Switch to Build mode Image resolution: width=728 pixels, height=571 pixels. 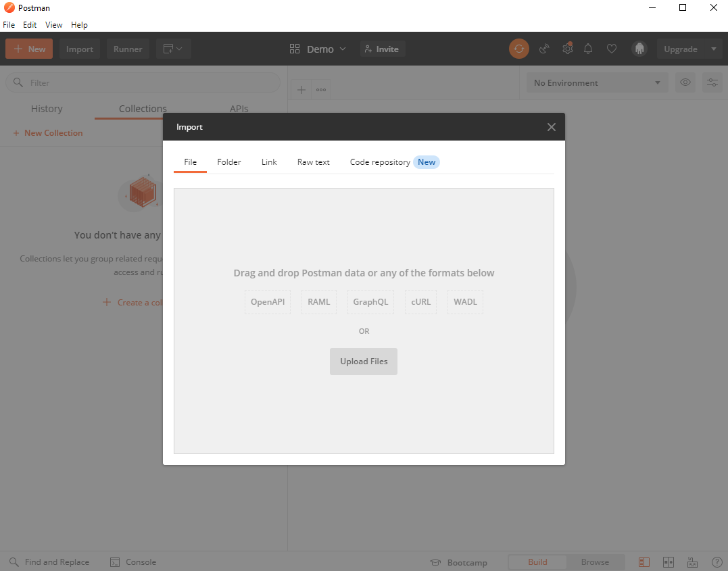537,562
